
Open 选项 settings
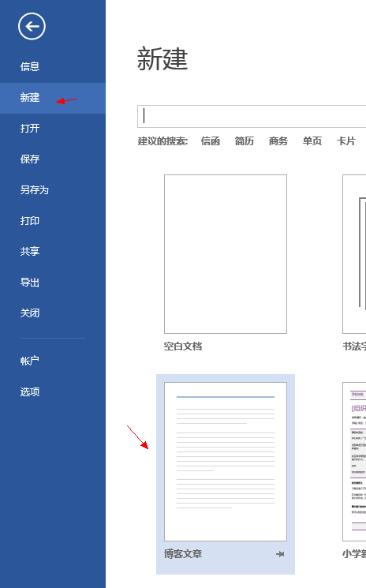pos(30,391)
